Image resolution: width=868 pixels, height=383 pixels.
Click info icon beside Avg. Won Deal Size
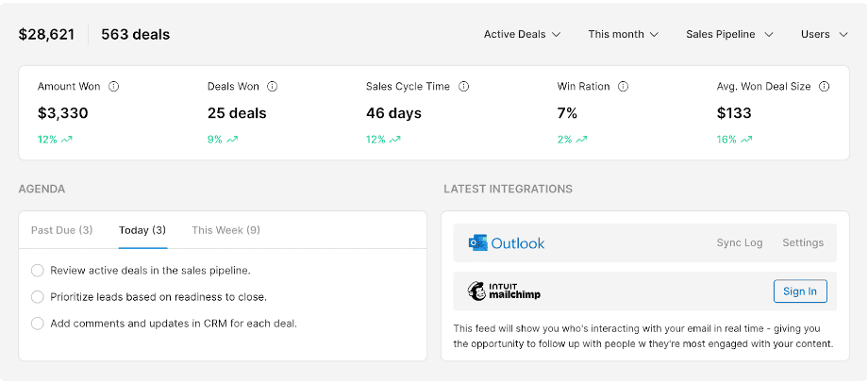tap(825, 87)
